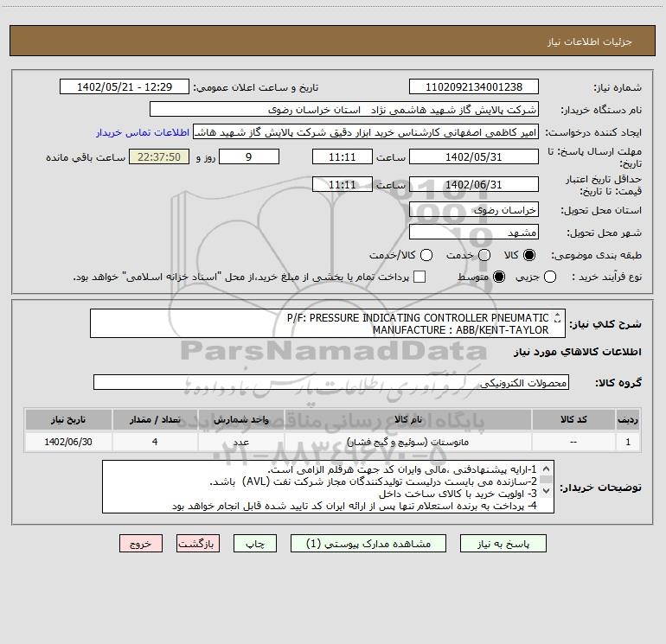Click the جزئیات اطلاعات نیاز header title
The width and height of the screenshot is (666, 644).
tap(590, 41)
